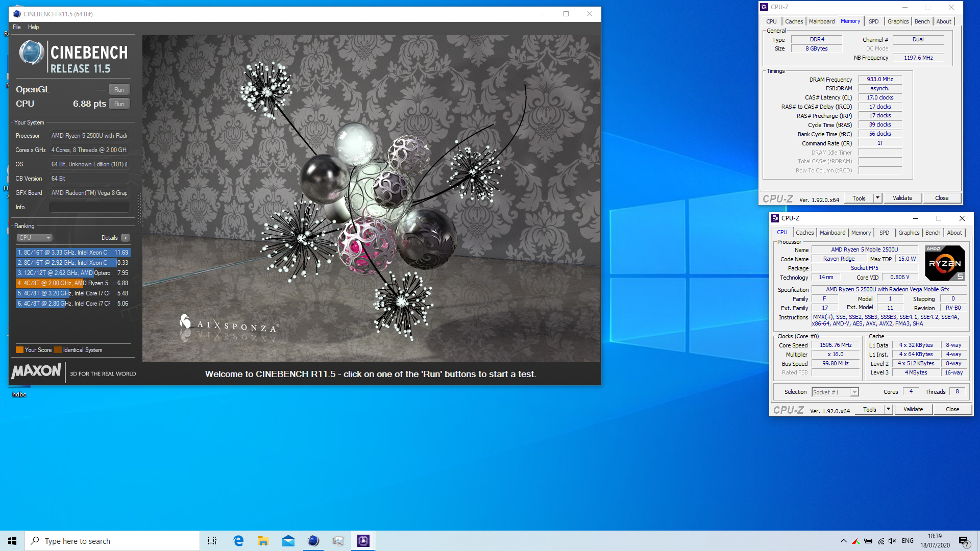The height and width of the screenshot is (551, 980).
Task: Run the CPU benchmark in Cinebench
Action: pos(119,104)
